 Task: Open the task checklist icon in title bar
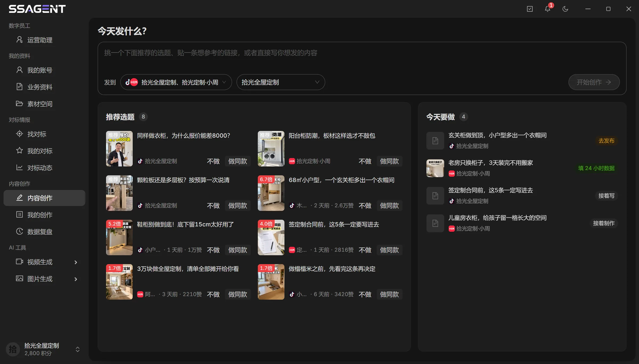(530, 9)
